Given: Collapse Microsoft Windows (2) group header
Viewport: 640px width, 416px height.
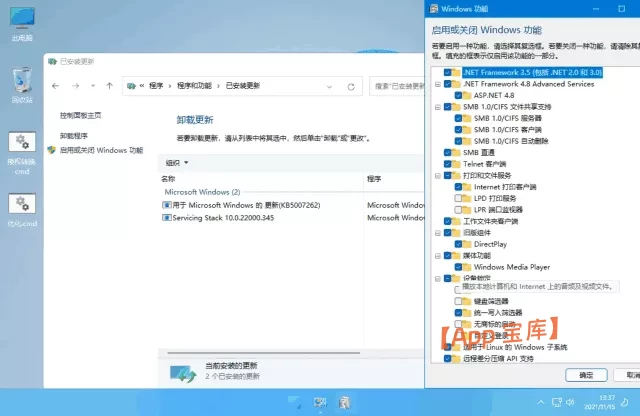Looking at the screenshot, I should coord(202,192).
